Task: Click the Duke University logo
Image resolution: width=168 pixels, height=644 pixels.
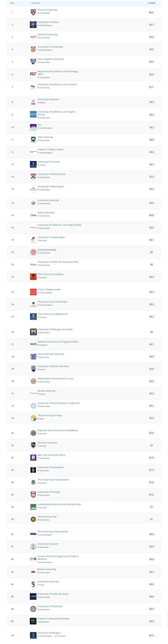Action: tap(33, 215)
